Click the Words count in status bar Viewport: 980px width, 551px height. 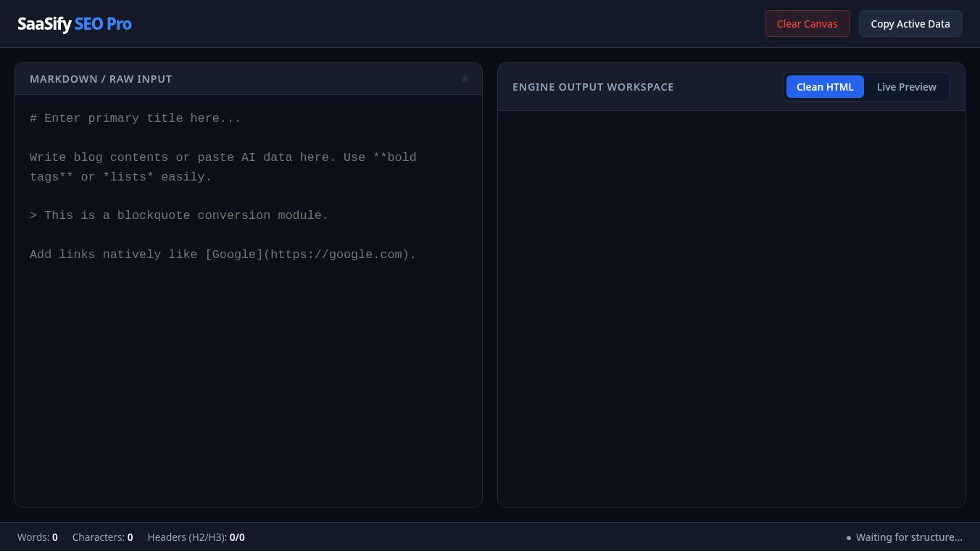point(38,537)
